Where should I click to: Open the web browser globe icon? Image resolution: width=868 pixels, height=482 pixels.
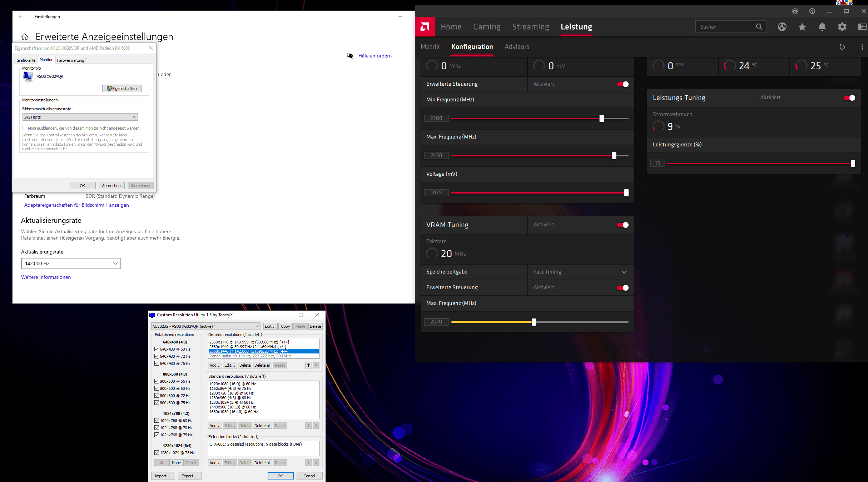(x=782, y=27)
